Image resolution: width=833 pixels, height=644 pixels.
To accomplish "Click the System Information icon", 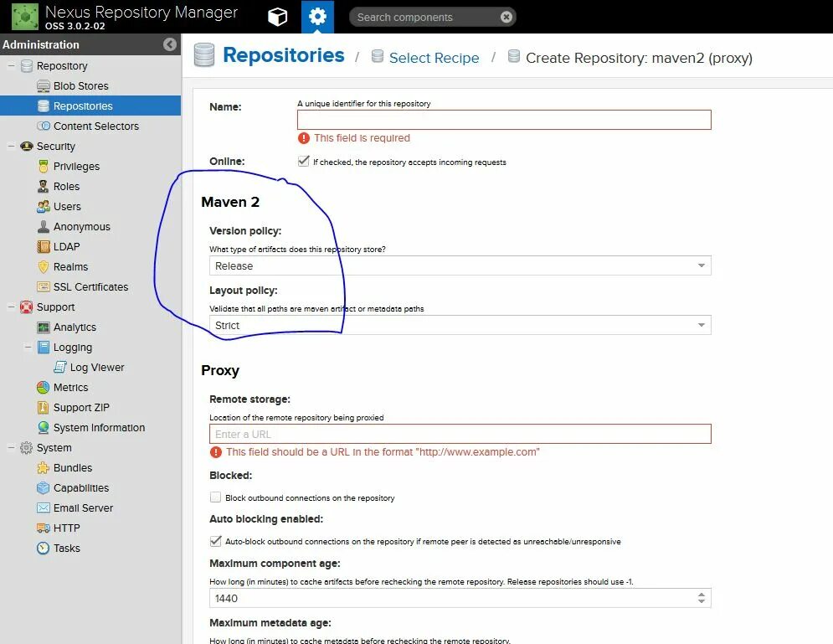I will [43, 428].
